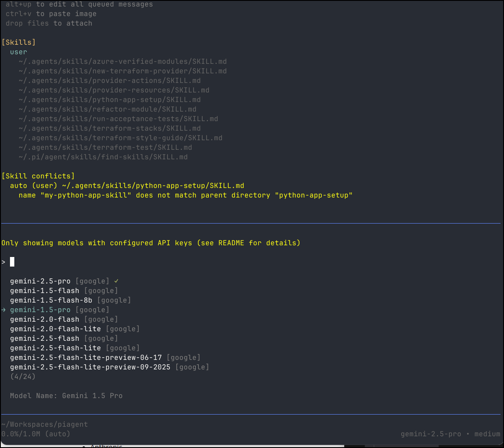Image resolution: width=504 pixels, height=448 pixels.
Task: Choose gemini-2.5-flash model
Action: pos(44,339)
